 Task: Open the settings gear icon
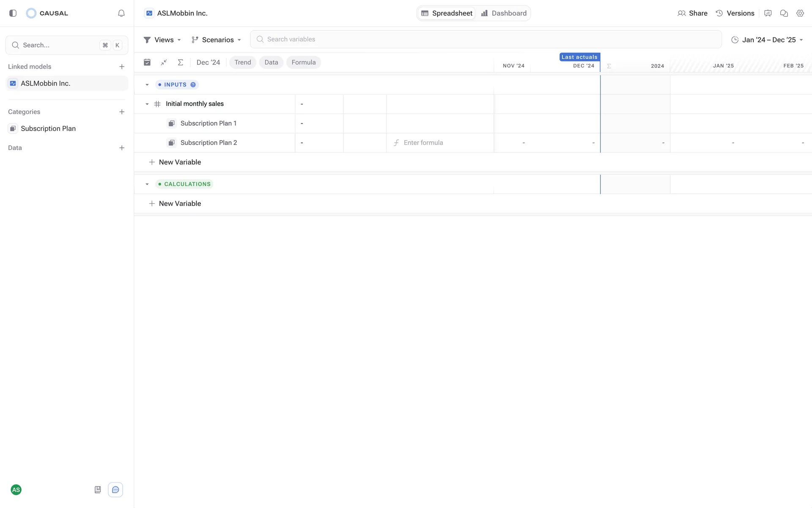tap(800, 13)
